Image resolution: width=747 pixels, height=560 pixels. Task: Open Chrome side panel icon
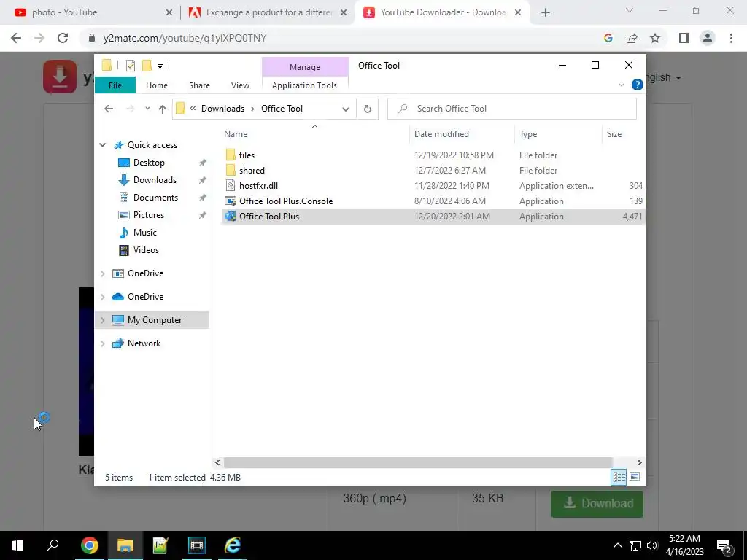(684, 38)
